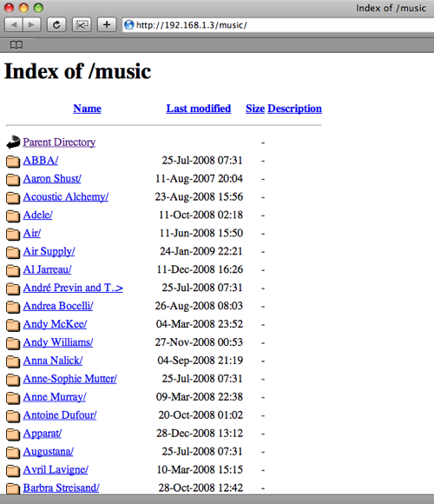The width and height of the screenshot is (434, 504).
Task: Open the Parent Directory link
Action: (59, 142)
